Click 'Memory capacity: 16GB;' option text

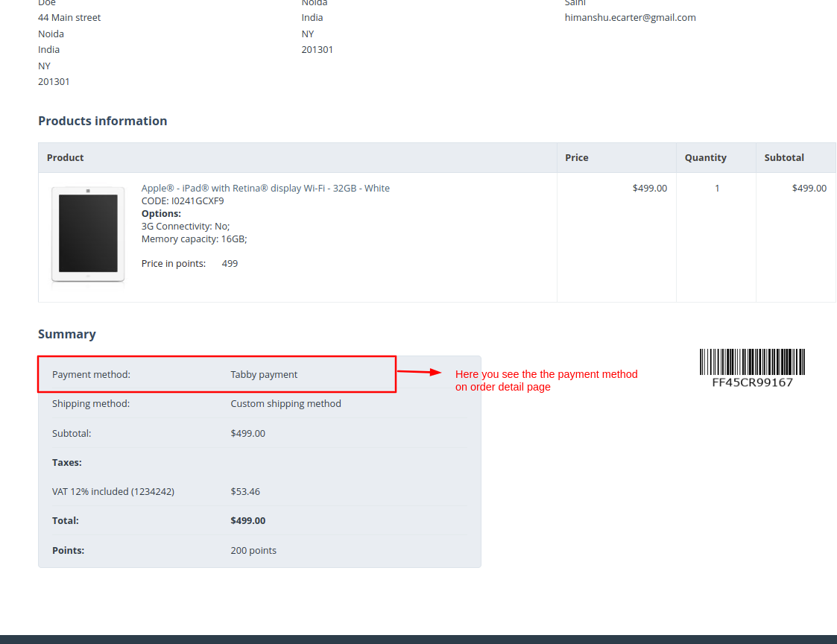[x=194, y=239]
